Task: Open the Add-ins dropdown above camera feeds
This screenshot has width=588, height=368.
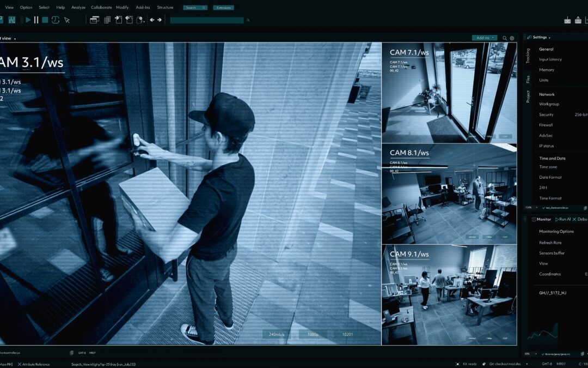Action: 485,38
